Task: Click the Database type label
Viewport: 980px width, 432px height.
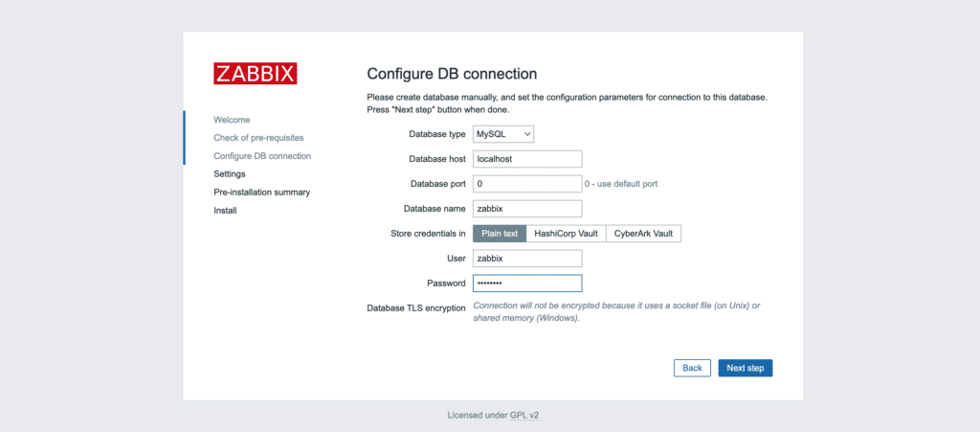Action: click(x=437, y=134)
